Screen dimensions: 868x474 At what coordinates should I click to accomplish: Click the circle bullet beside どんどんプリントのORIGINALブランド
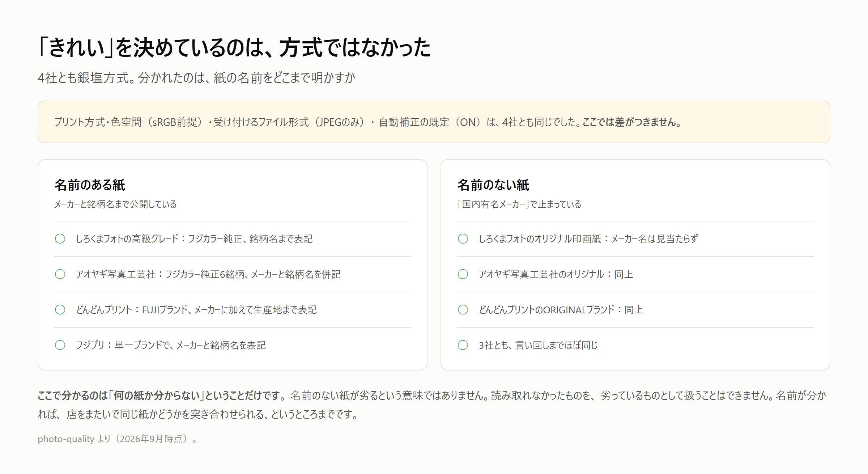pos(463,310)
